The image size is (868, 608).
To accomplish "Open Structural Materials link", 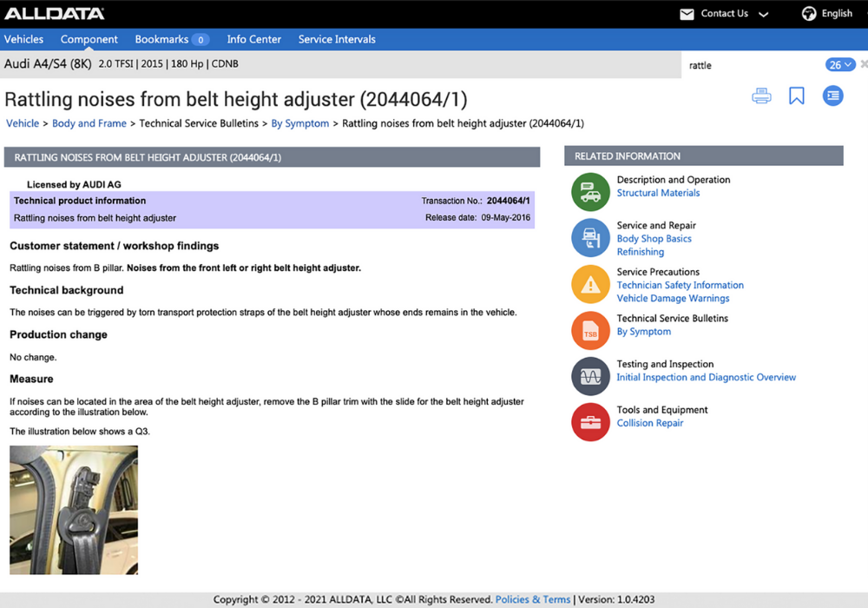I will click(658, 193).
